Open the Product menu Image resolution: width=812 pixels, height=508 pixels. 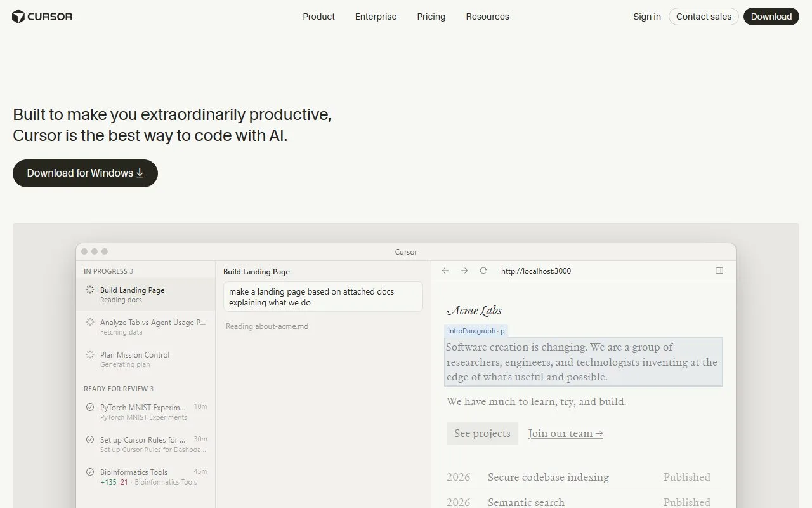click(x=318, y=17)
